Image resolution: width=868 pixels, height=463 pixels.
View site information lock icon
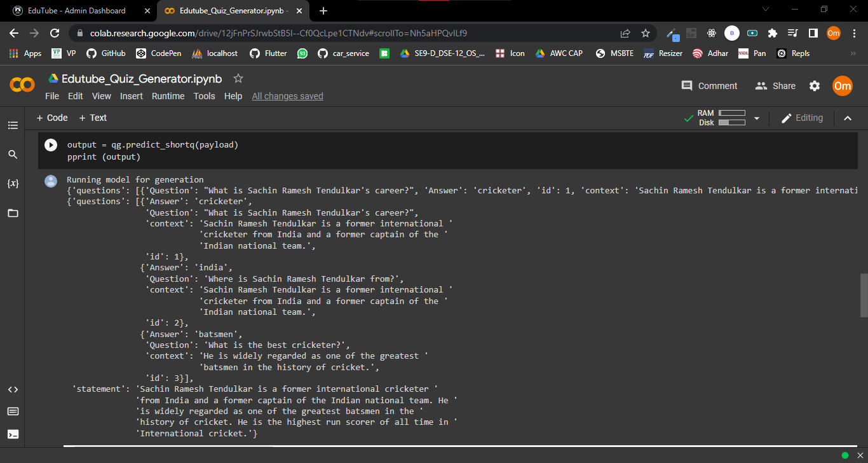(80, 33)
